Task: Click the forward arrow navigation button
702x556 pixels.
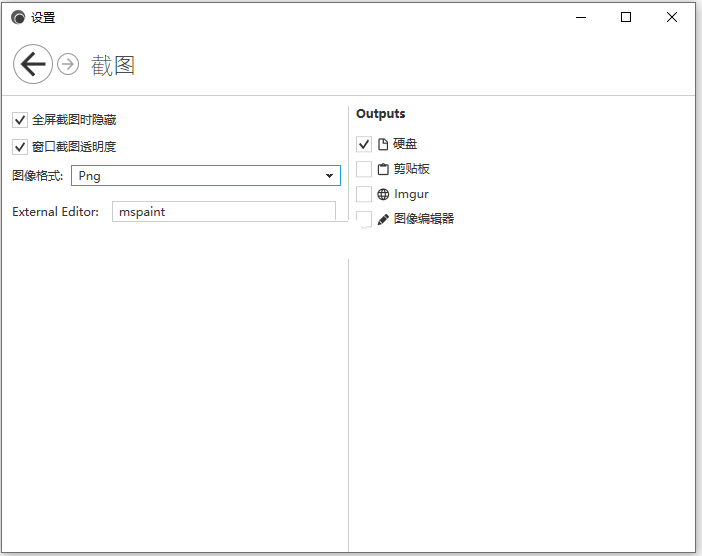Action: click(68, 64)
